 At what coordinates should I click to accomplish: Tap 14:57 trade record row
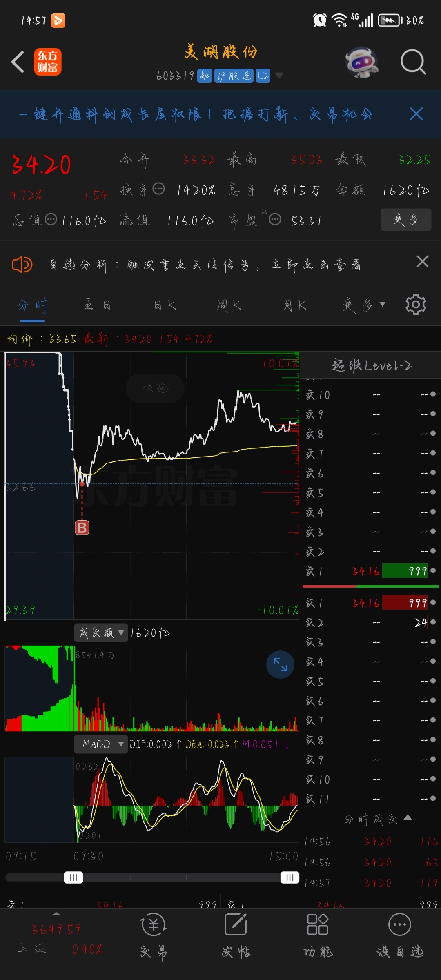click(371, 883)
